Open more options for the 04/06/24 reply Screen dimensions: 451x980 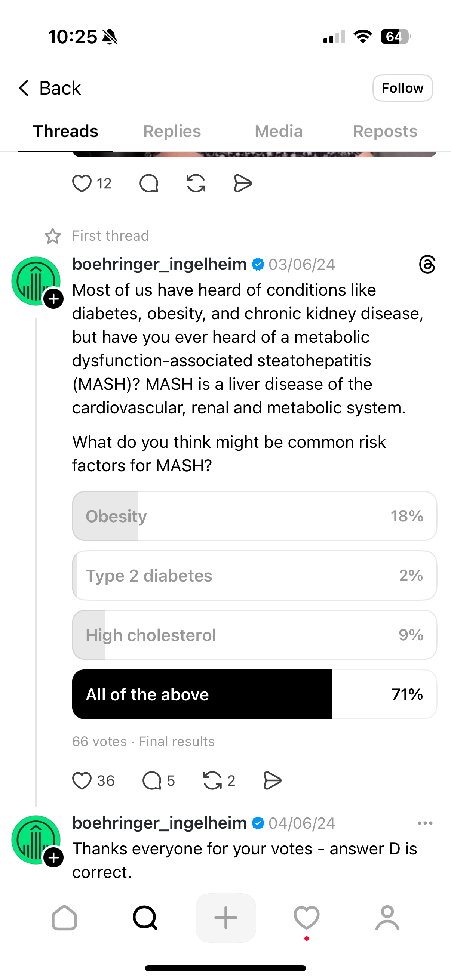[425, 823]
